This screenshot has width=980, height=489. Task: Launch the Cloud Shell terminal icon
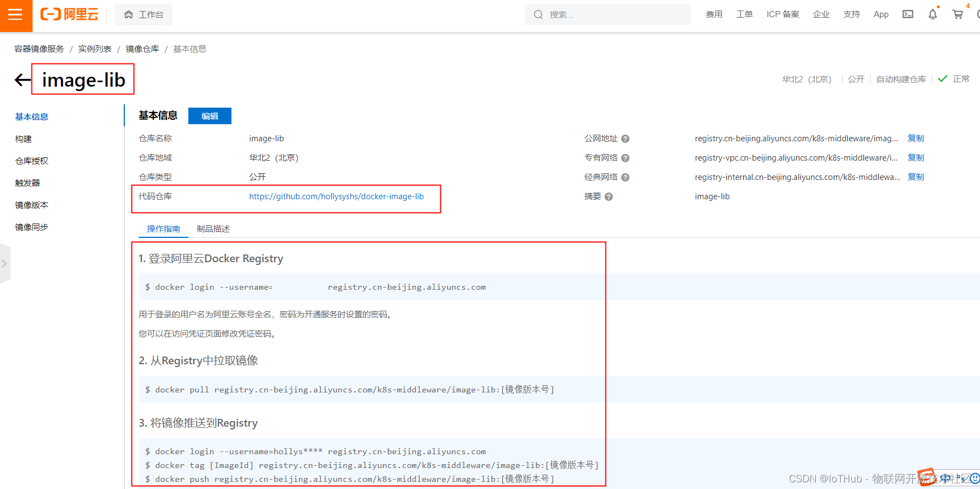pyautogui.click(x=908, y=14)
